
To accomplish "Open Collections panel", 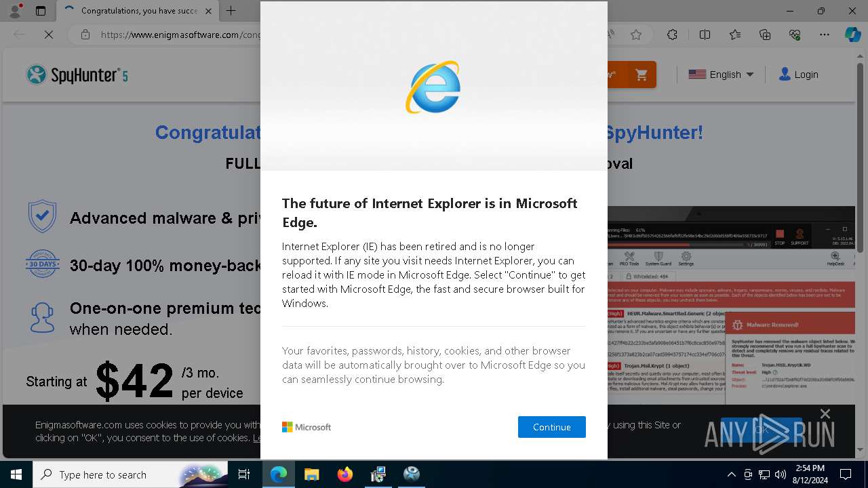I will click(765, 35).
